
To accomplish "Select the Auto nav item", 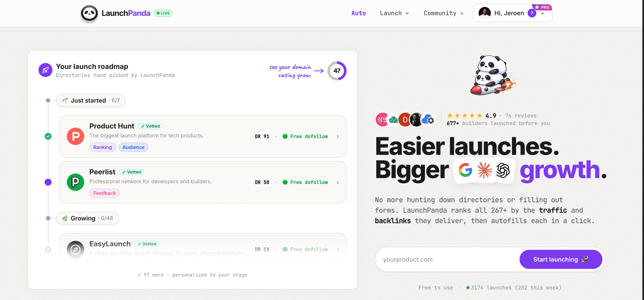I will (x=359, y=13).
